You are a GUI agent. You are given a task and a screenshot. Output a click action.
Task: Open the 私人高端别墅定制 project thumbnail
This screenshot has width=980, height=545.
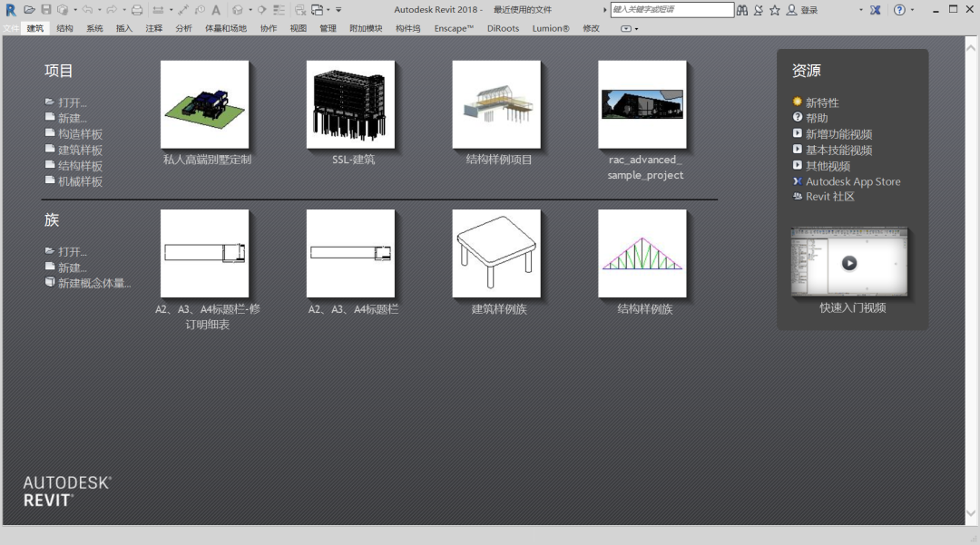tap(204, 104)
